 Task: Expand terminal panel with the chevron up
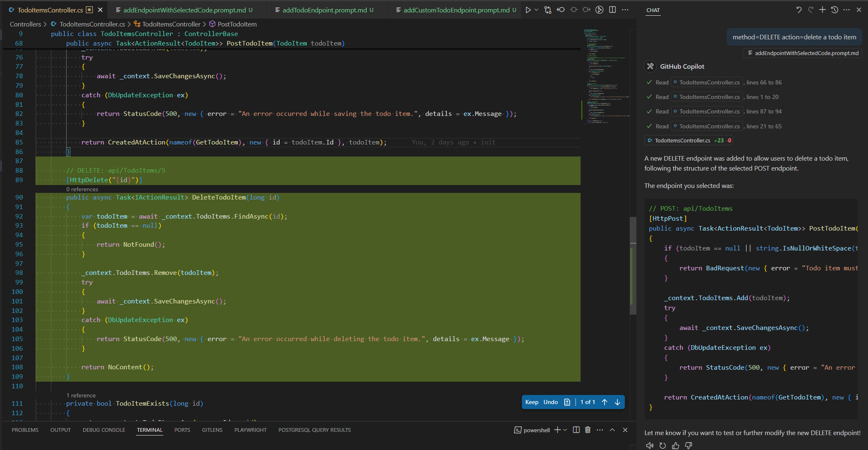[x=612, y=430]
